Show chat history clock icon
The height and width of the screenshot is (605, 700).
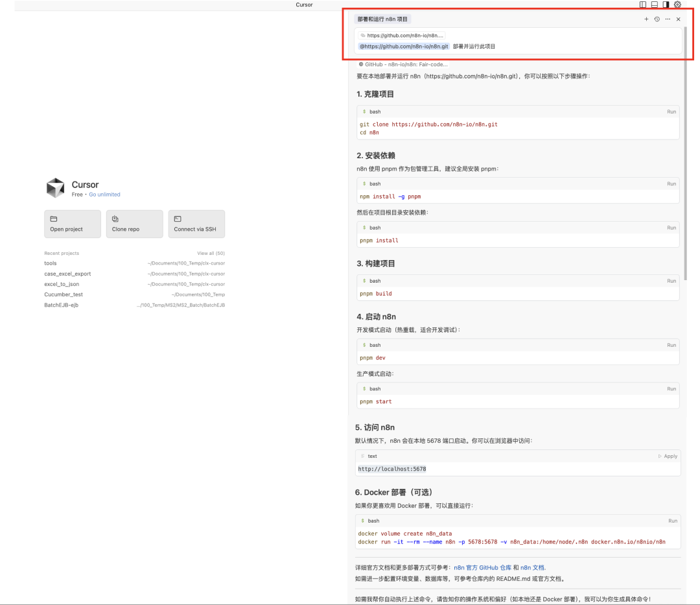point(657,19)
